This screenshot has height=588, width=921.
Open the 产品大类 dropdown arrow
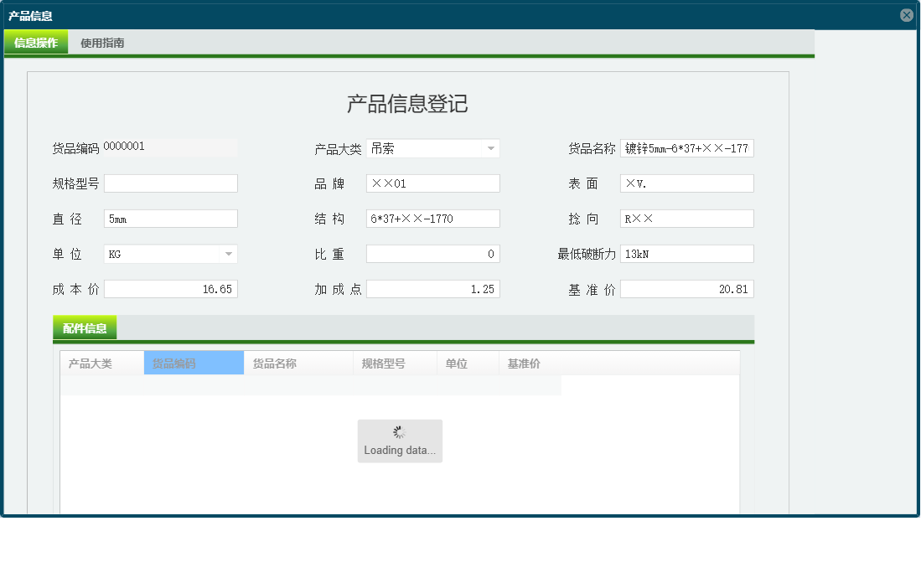(x=493, y=147)
